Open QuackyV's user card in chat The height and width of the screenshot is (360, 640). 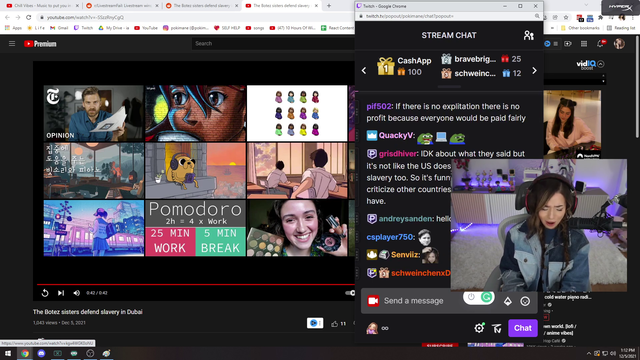pos(396,136)
